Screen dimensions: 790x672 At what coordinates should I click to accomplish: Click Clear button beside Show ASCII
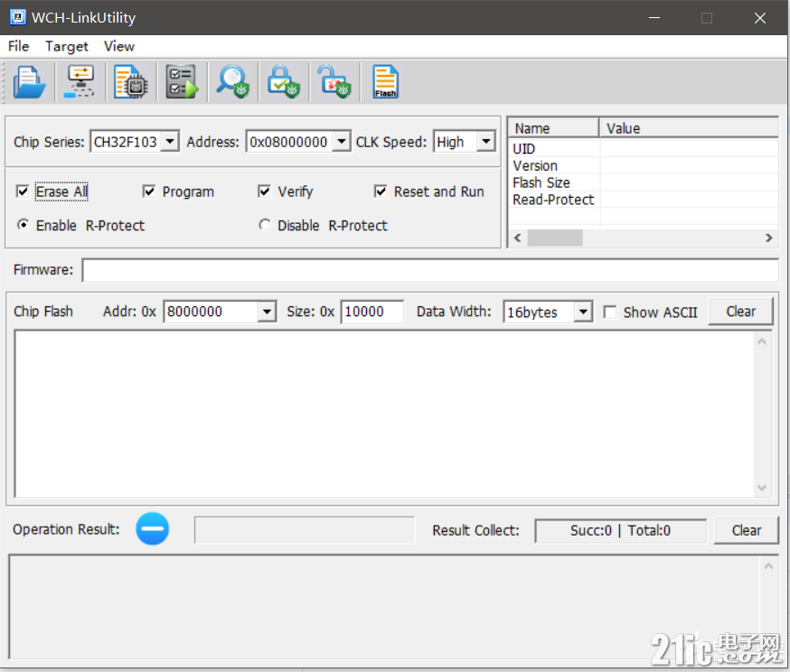point(740,312)
